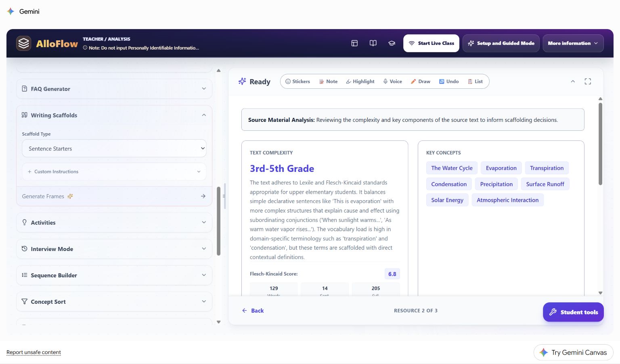The image size is (620, 364).
Task: Click Setup and Guided Mode button
Action: click(x=501, y=43)
